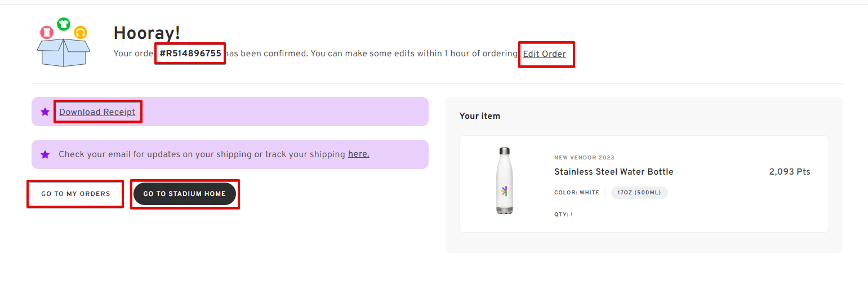This screenshot has height=302, width=868.
Task: Track shipping via the 'here' link
Action: (358, 154)
